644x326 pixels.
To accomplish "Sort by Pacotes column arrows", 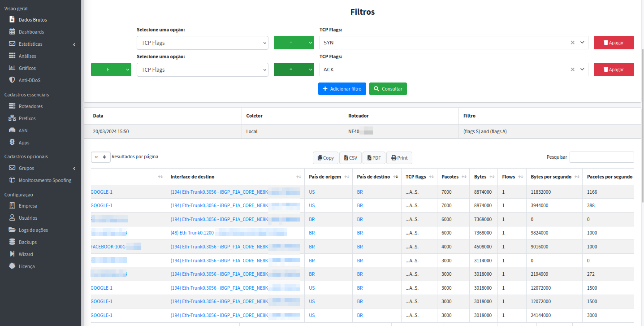I will tap(464, 177).
